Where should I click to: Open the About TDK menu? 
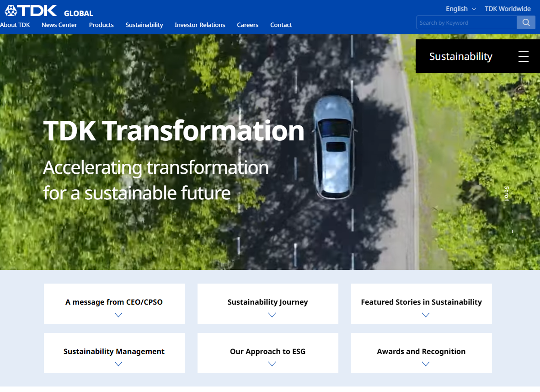click(x=15, y=25)
